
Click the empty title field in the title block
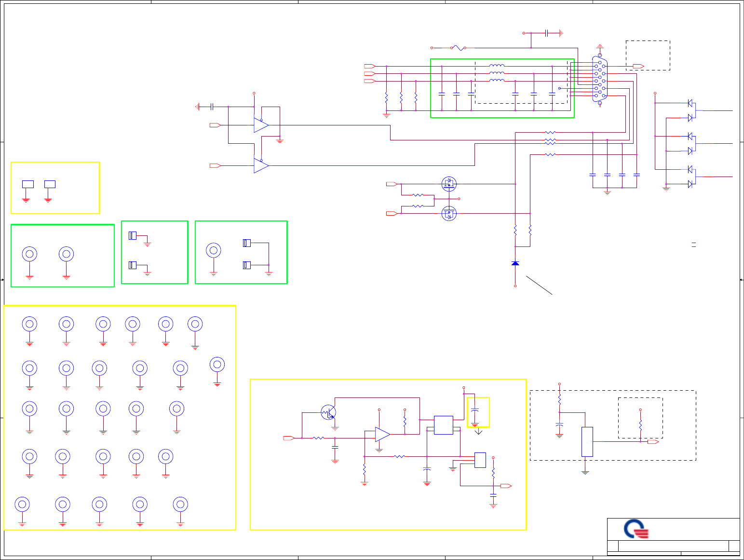point(673,546)
